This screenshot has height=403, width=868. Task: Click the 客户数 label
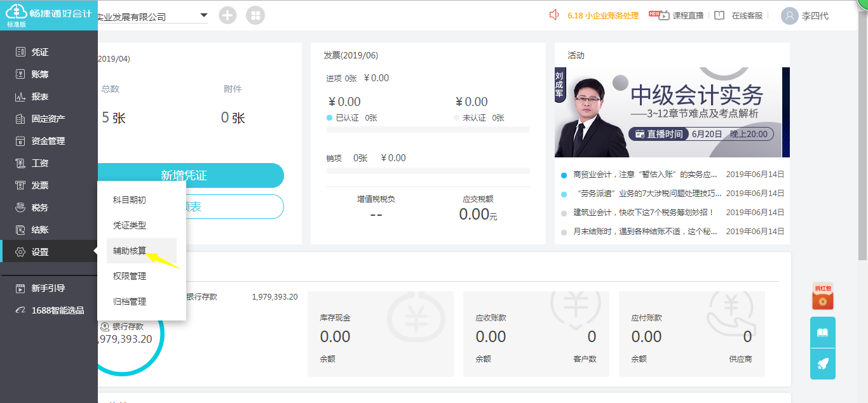(x=585, y=359)
